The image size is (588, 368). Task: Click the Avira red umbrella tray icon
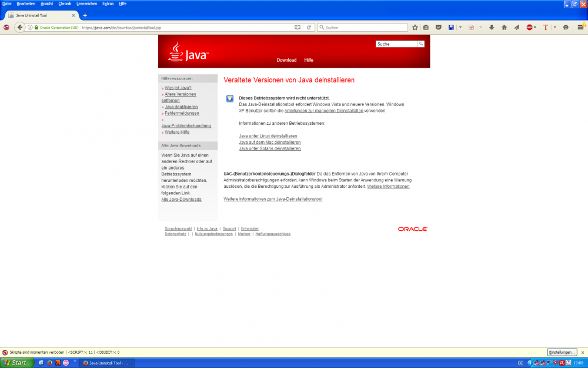pyautogui.click(x=562, y=363)
